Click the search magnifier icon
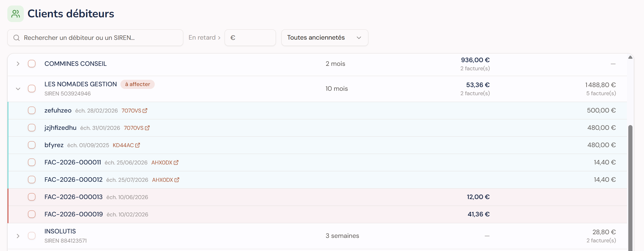 coord(16,38)
